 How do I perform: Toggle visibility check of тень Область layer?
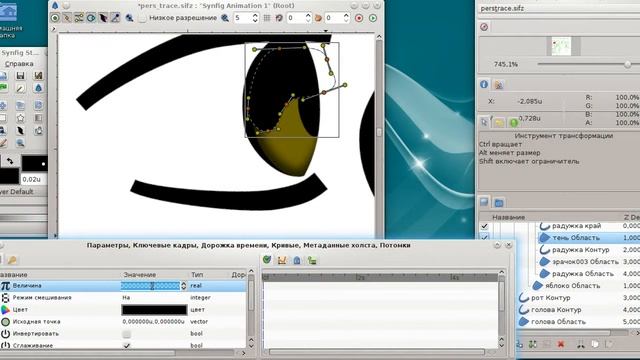coord(484,237)
